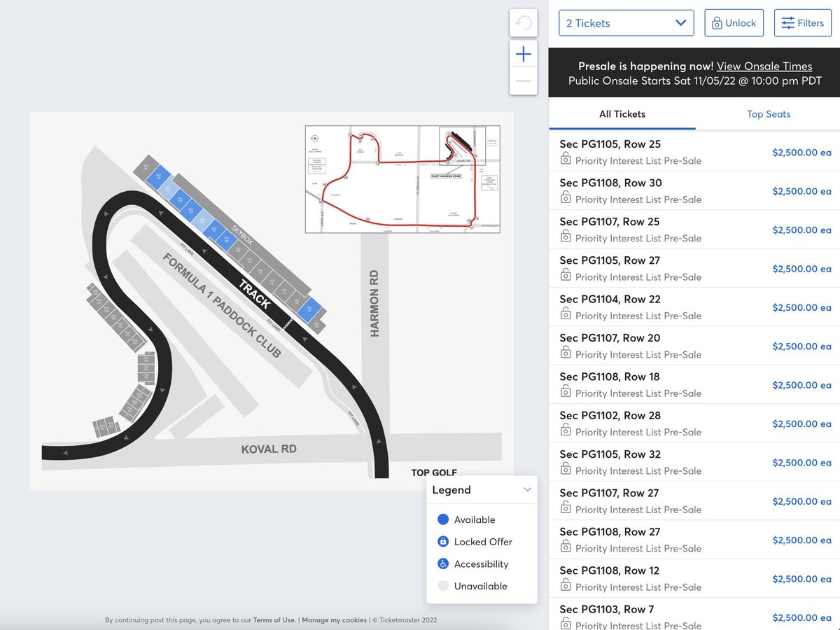Open the Filters panel
Viewport: 840px width, 630px height.
click(802, 23)
